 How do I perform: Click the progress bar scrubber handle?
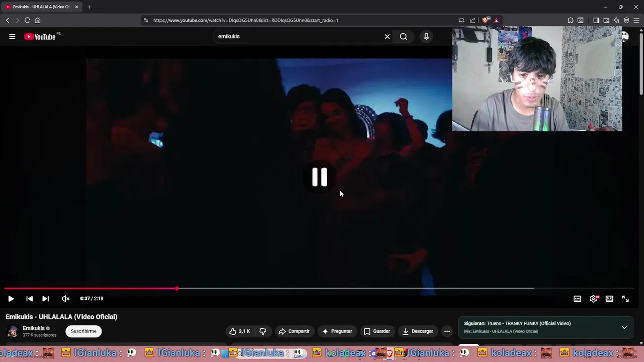(x=177, y=289)
